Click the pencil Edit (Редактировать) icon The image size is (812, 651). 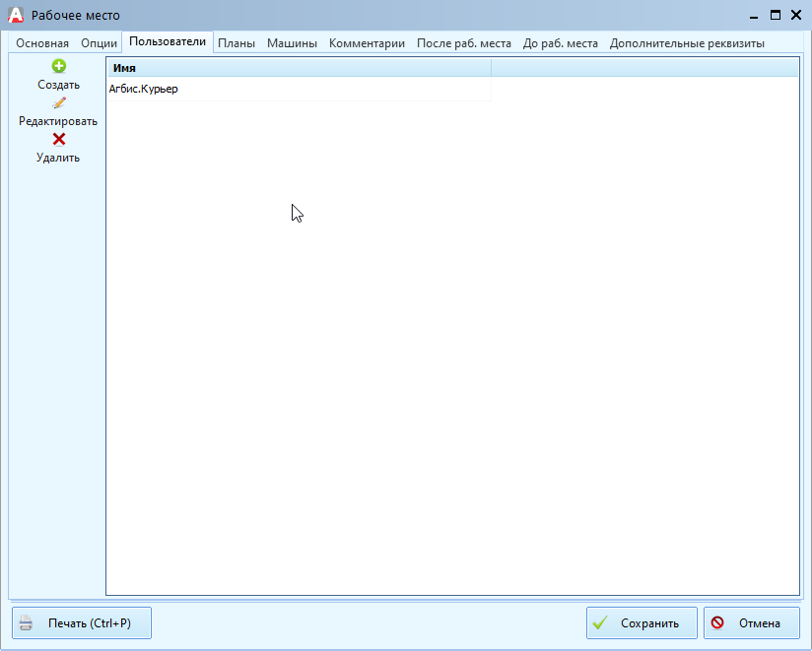[58, 102]
